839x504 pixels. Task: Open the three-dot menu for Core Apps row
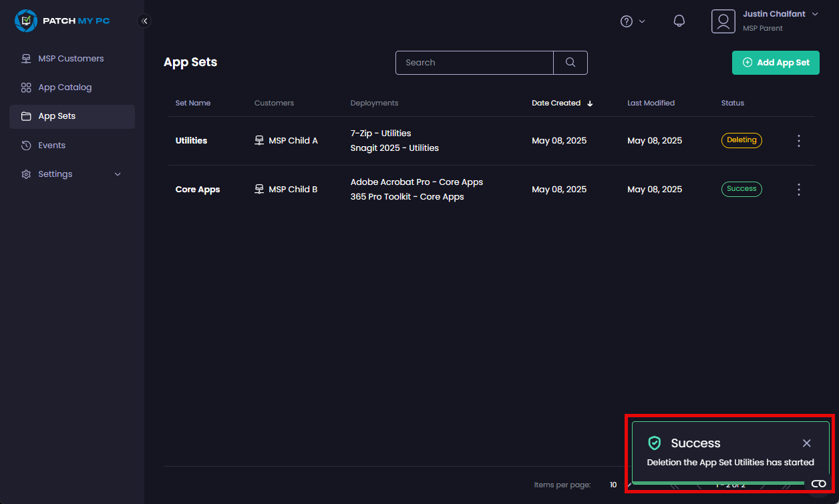(799, 190)
